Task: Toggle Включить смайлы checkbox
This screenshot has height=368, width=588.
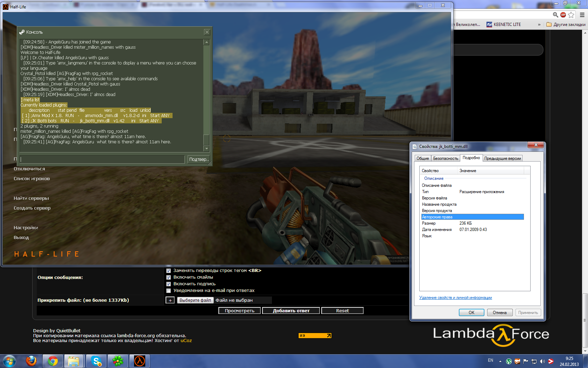Action: click(x=169, y=278)
